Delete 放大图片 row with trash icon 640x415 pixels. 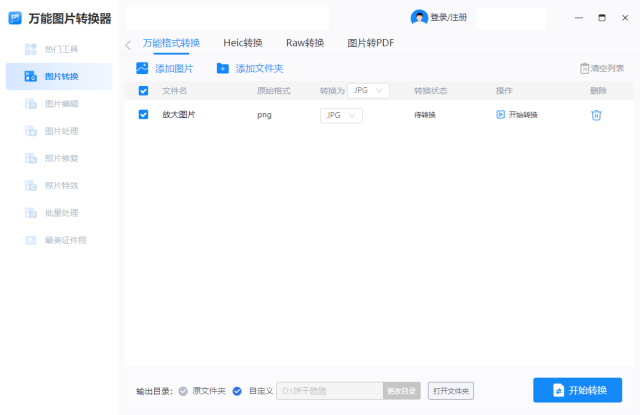pyautogui.click(x=596, y=115)
